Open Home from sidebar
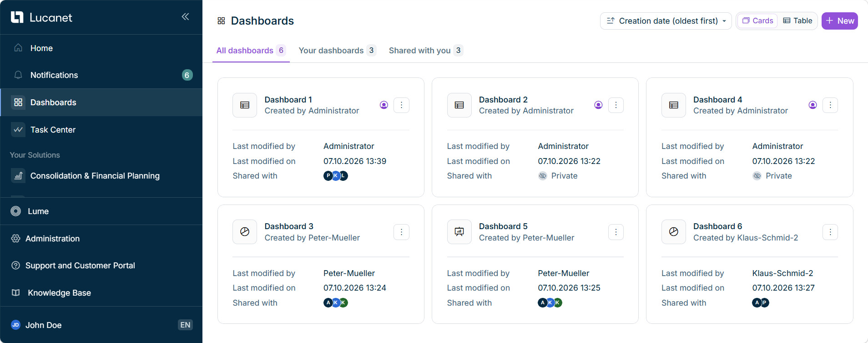The width and height of the screenshot is (868, 343). (x=101, y=48)
